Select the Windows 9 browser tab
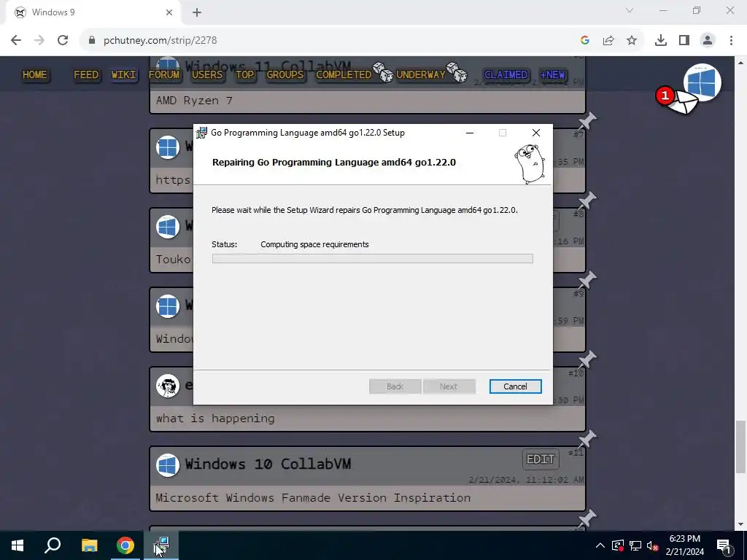Screen dimensions: 747x560 pos(93,13)
